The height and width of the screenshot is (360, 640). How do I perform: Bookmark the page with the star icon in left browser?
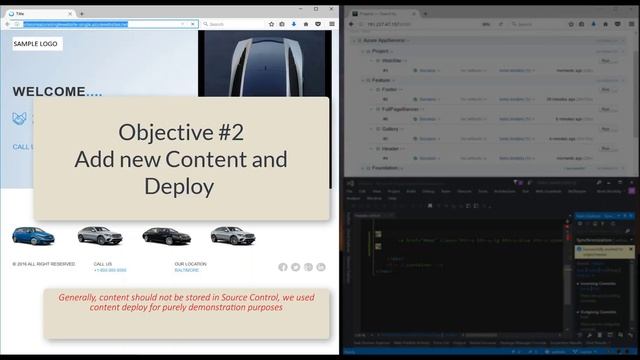(271, 24)
